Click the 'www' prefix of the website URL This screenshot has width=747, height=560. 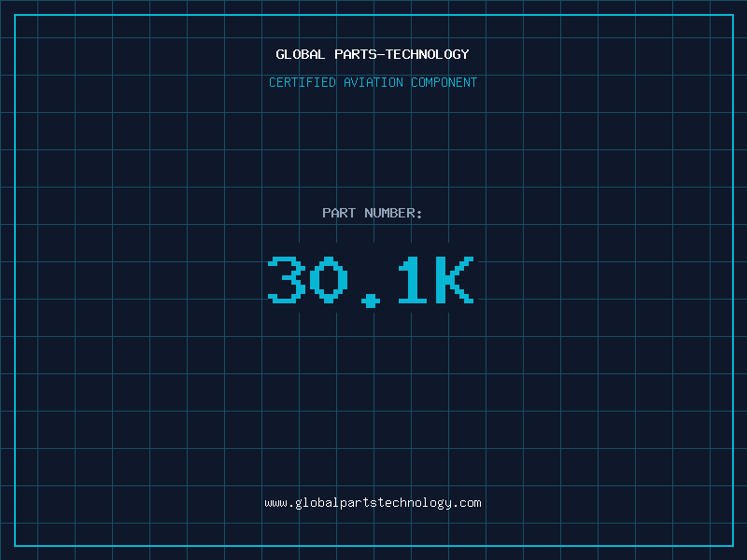[275, 503]
